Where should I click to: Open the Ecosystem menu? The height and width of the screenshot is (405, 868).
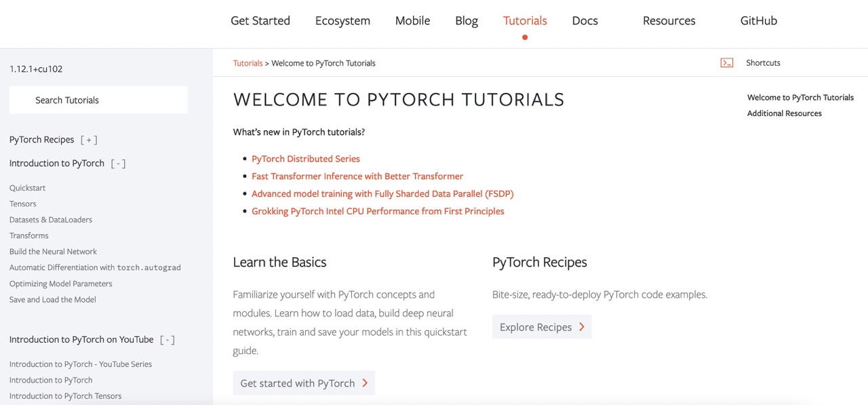tap(342, 20)
